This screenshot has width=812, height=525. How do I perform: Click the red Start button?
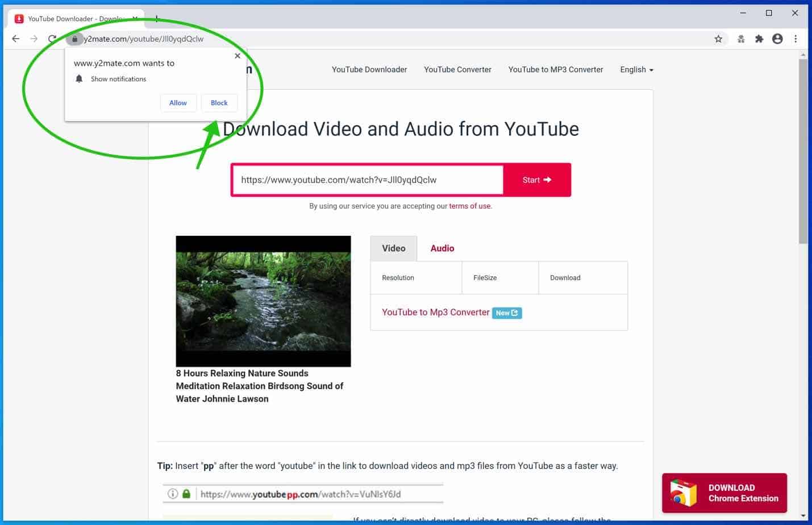[537, 180]
